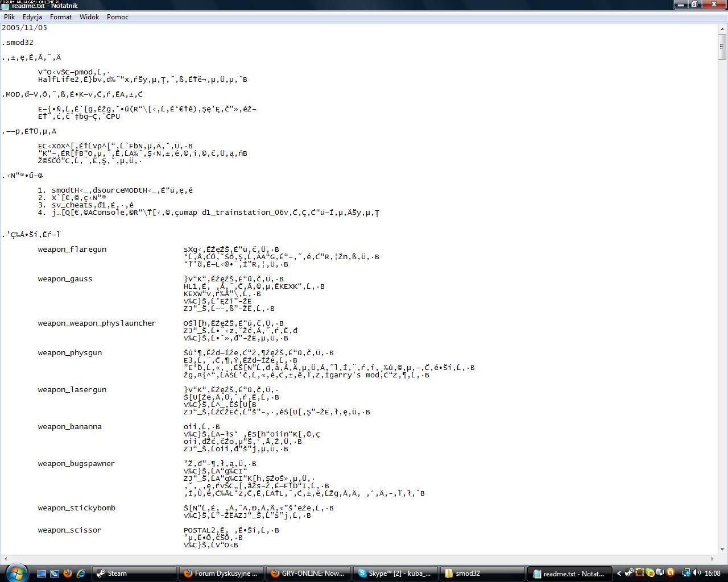Expand hidden tray icons arrow
The width and height of the screenshot is (728, 582).
point(619,573)
